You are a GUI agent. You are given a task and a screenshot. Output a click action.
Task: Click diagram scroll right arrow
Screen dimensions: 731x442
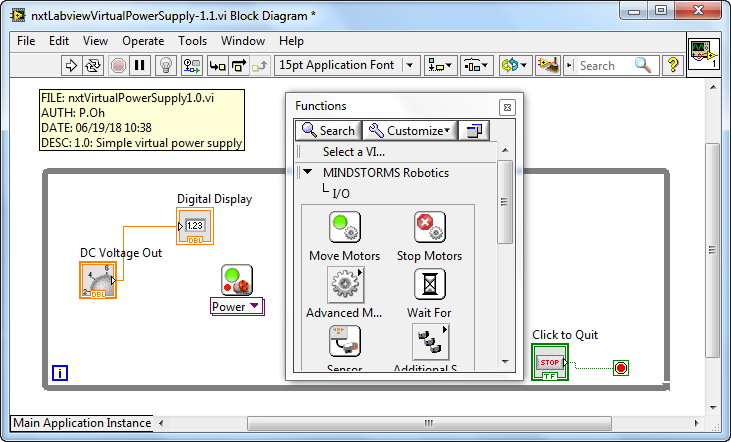[697, 423]
